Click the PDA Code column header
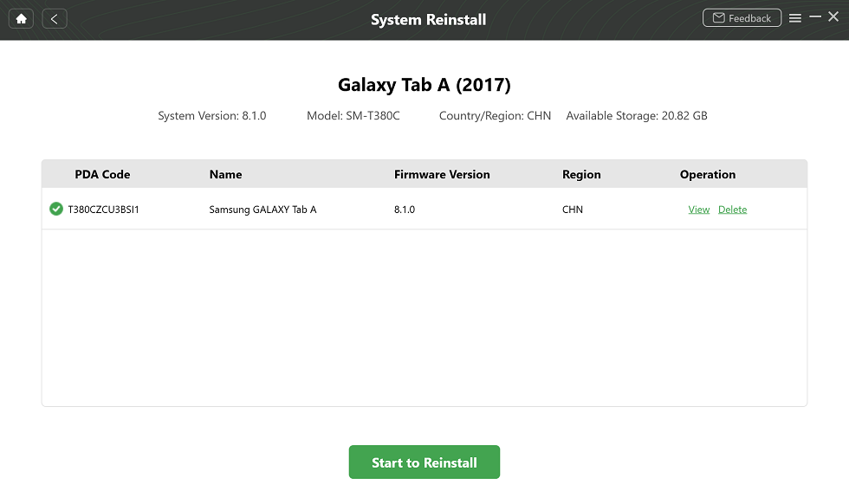This screenshot has width=849, height=504. [102, 174]
